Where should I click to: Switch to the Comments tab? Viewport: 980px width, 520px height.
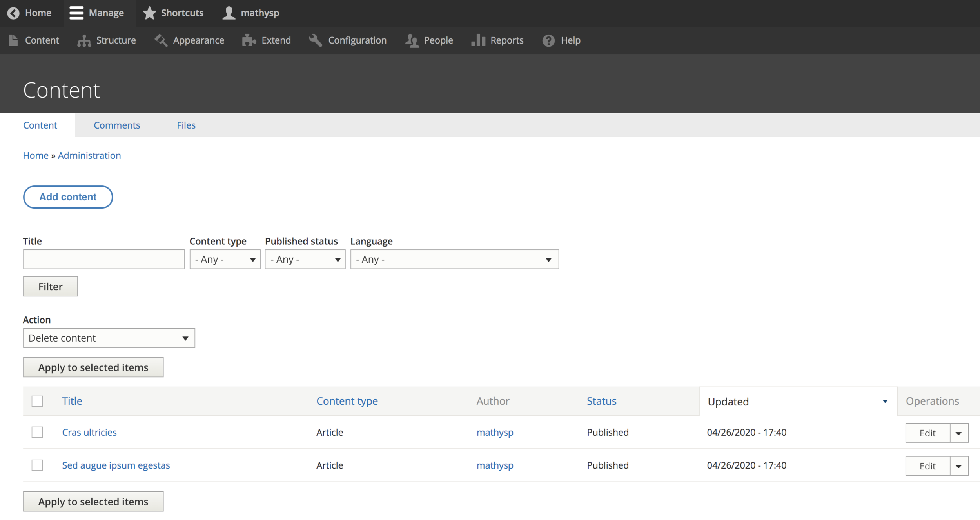point(117,125)
